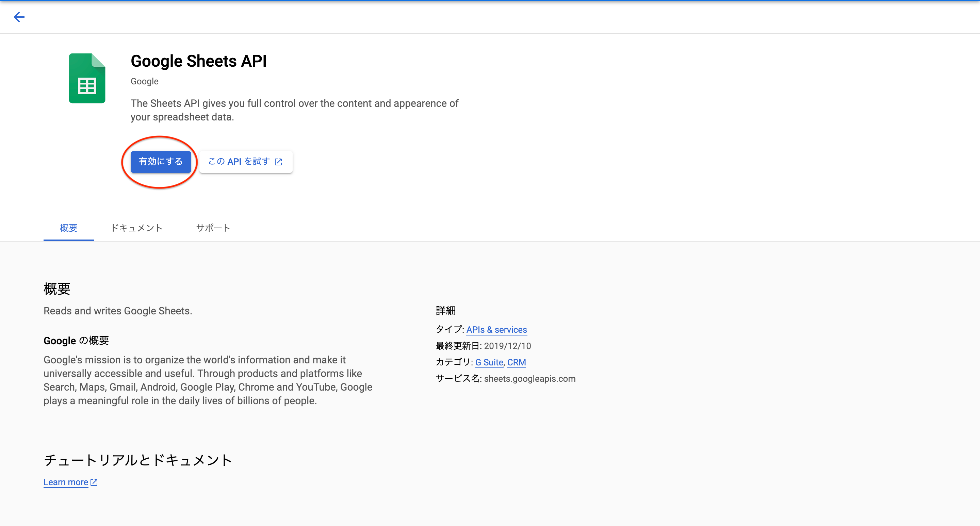The image size is (980, 526).
Task: Switch to the ドキュメント tab
Action: (136, 228)
